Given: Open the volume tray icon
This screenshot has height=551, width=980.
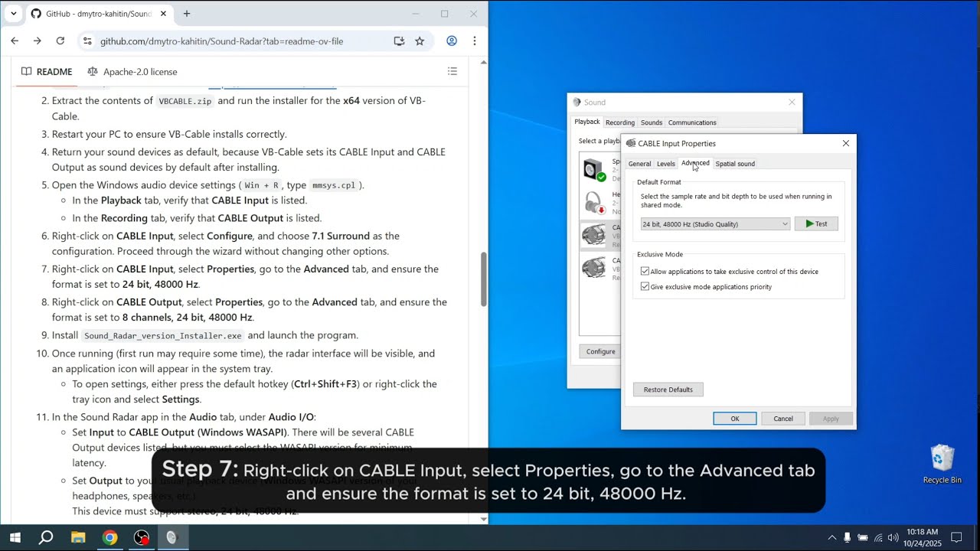Looking at the screenshot, I should [893, 537].
